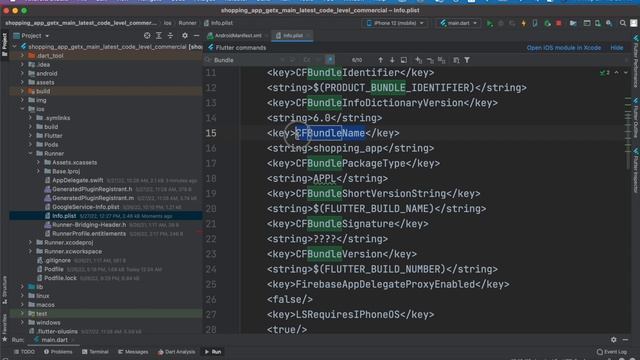Open the Dart Analysis tab
This screenshot has width=640, height=360.
(x=176, y=351)
